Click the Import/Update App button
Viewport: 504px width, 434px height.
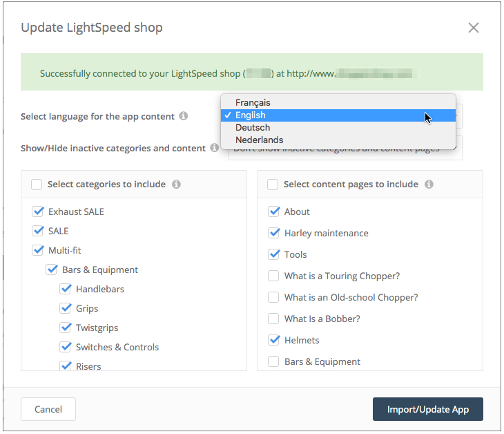coord(427,409)
